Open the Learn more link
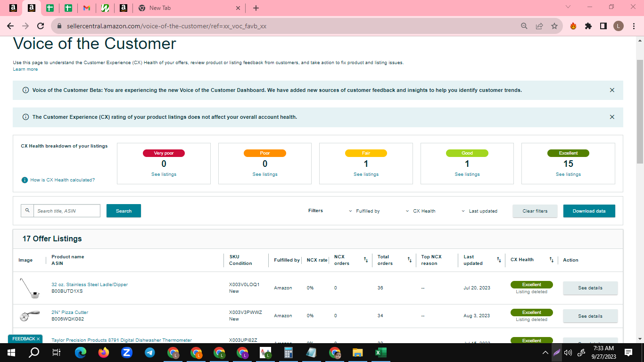 coord(25,69)
